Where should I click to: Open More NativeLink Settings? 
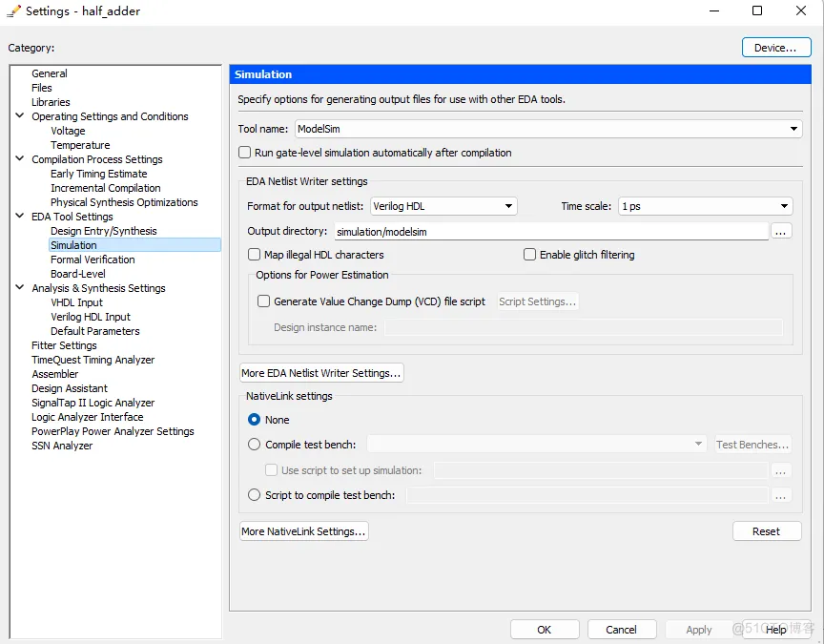tap(303, 531)
